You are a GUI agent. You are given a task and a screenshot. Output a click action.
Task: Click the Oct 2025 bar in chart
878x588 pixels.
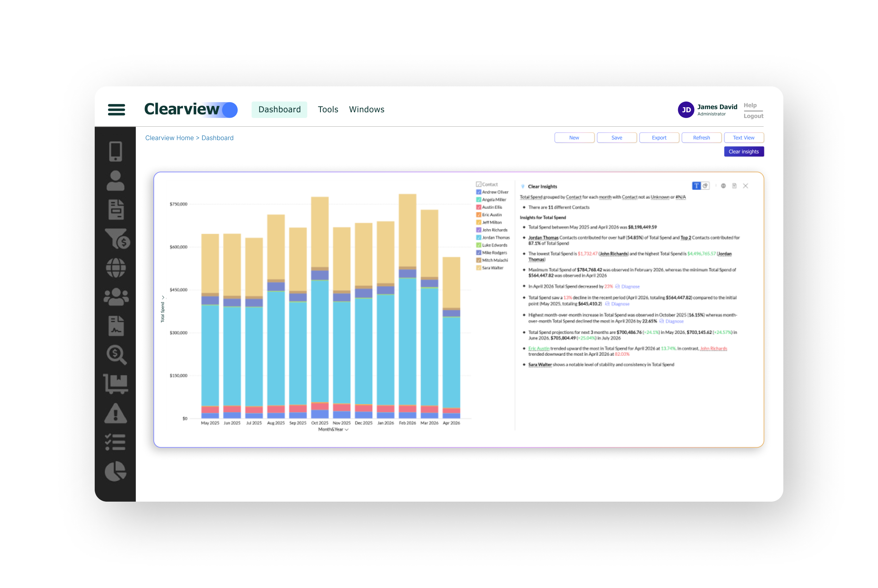320,308
